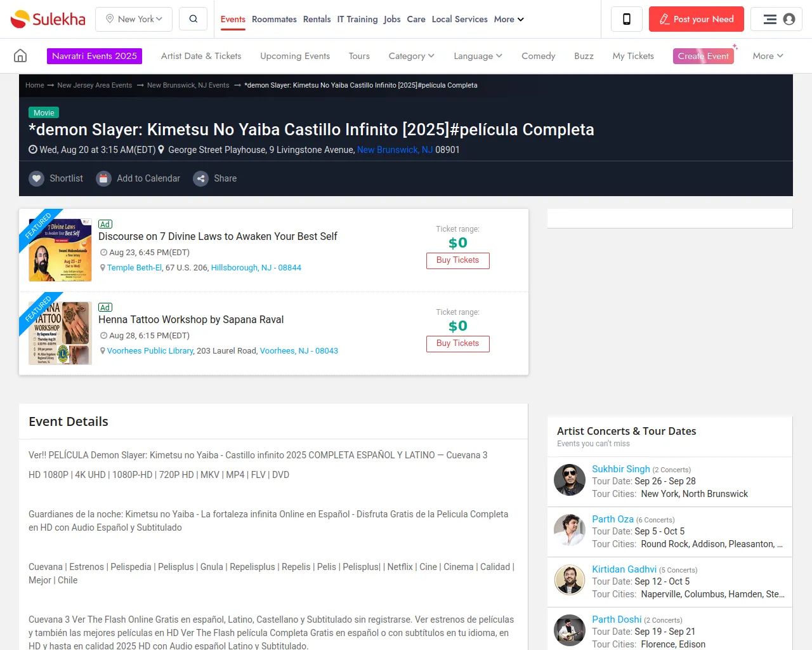
Task: Click the pin icon next to Voorhees Public Library
Action: [x=103, y=351]
